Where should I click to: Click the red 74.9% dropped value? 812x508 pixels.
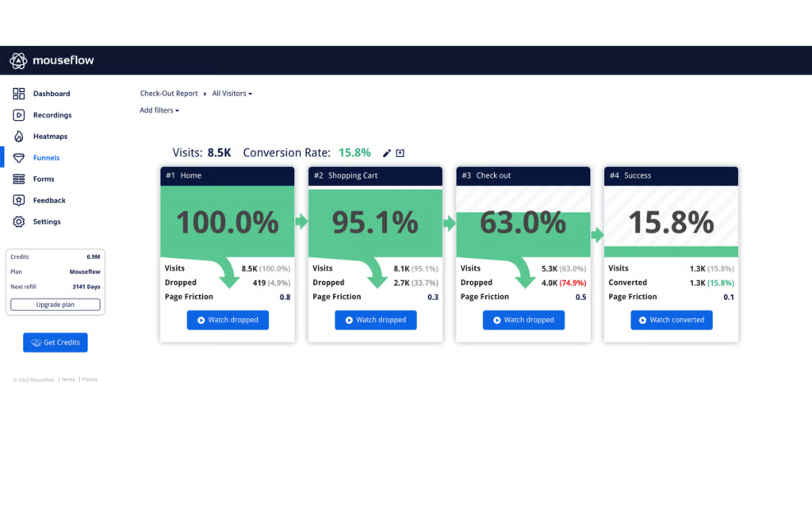click(x=573, y=283)
